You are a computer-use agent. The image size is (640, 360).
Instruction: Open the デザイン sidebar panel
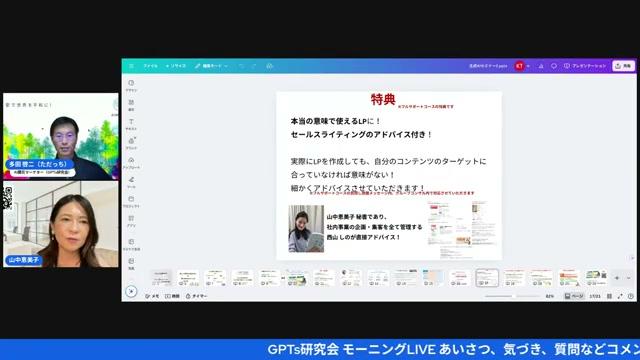tap(131, 85)
